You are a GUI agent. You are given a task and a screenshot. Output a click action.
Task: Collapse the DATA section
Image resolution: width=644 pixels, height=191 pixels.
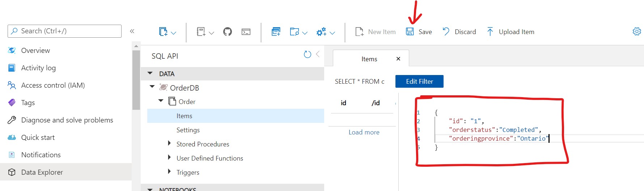point(150,73)
